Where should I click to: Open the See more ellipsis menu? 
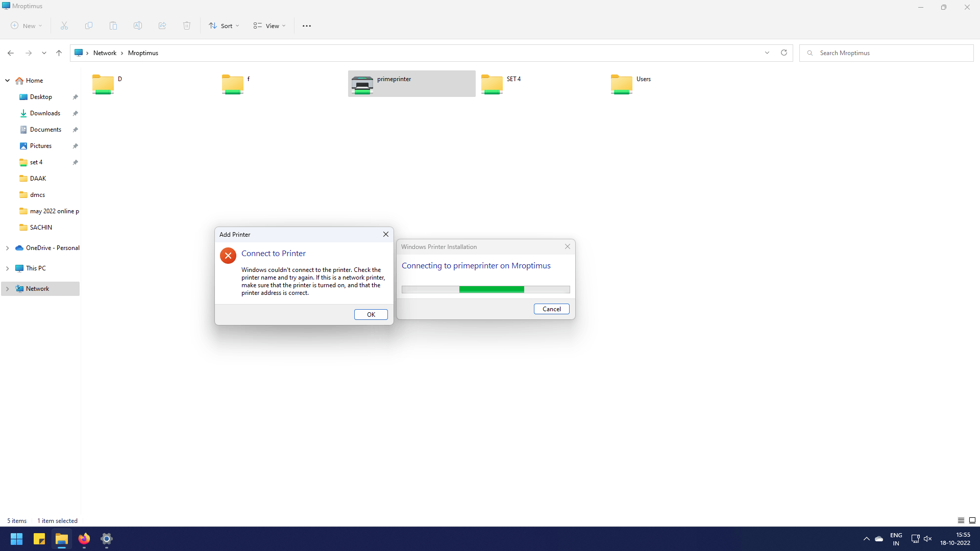coord(307,26)
